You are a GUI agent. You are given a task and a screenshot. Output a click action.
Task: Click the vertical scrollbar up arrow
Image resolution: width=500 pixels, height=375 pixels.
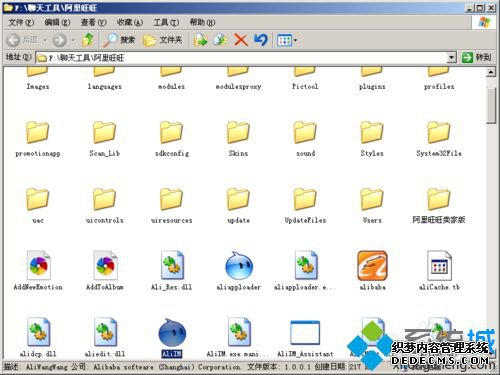coord(491,72)
